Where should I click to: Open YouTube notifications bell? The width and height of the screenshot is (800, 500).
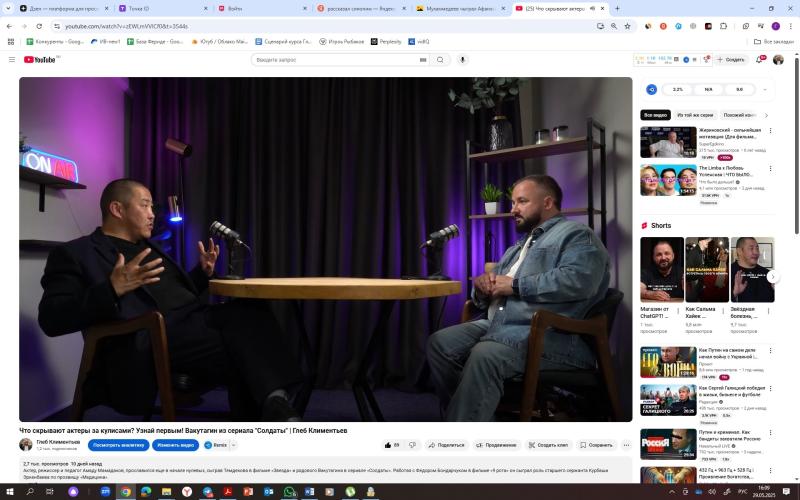tap(759, 60)
